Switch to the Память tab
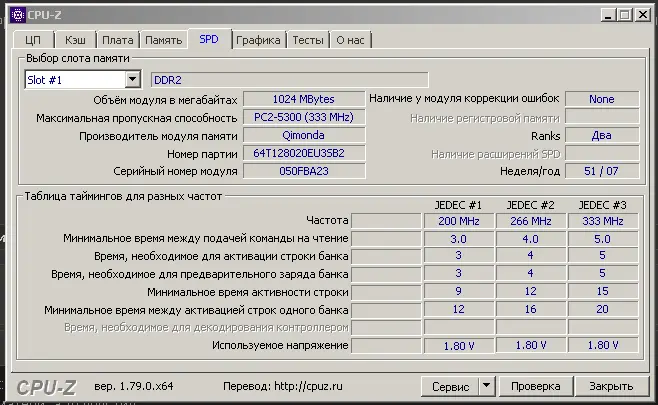 164,40
